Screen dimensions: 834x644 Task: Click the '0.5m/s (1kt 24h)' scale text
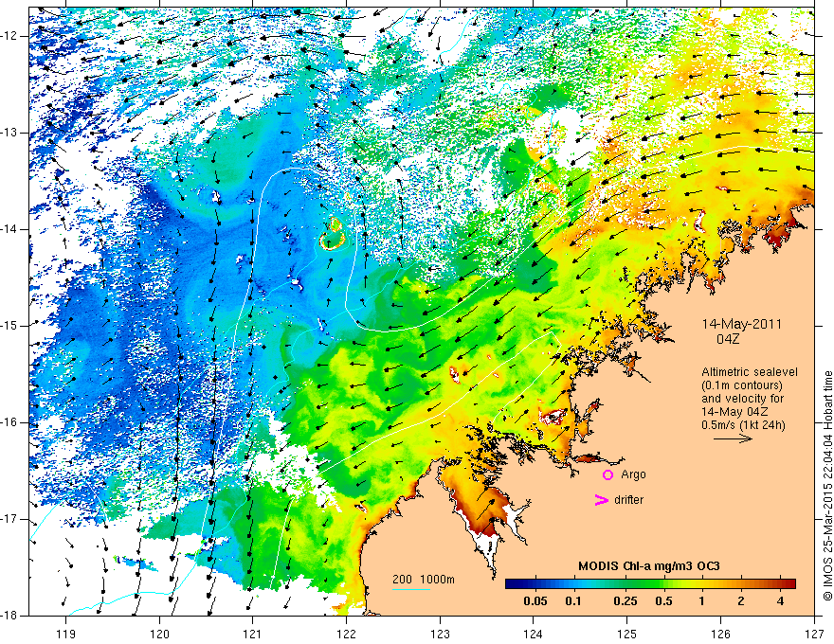pos(743,425)
